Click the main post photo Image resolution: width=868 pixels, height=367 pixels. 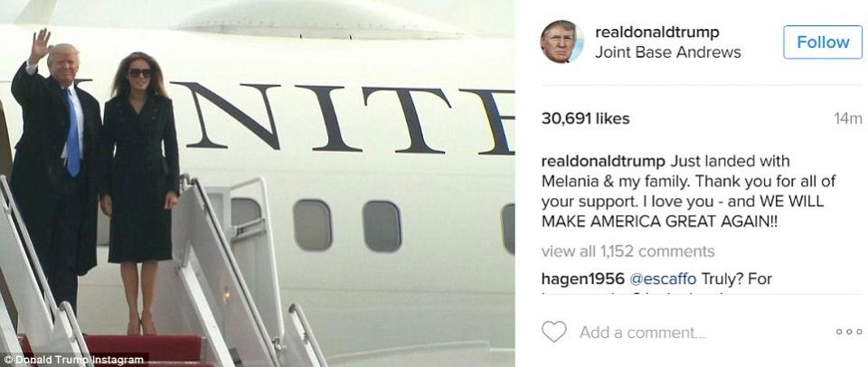(258, 183)
